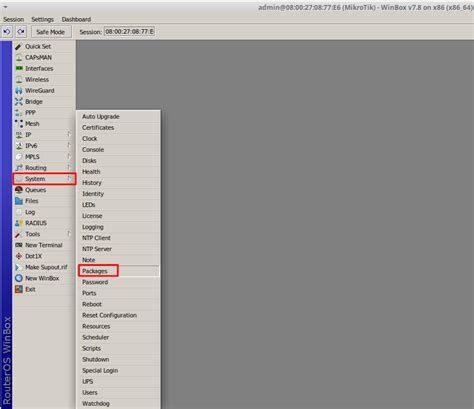This screenshot has height=409, width=474.
Task: Click the New Terminal icon
Action: 19,245
